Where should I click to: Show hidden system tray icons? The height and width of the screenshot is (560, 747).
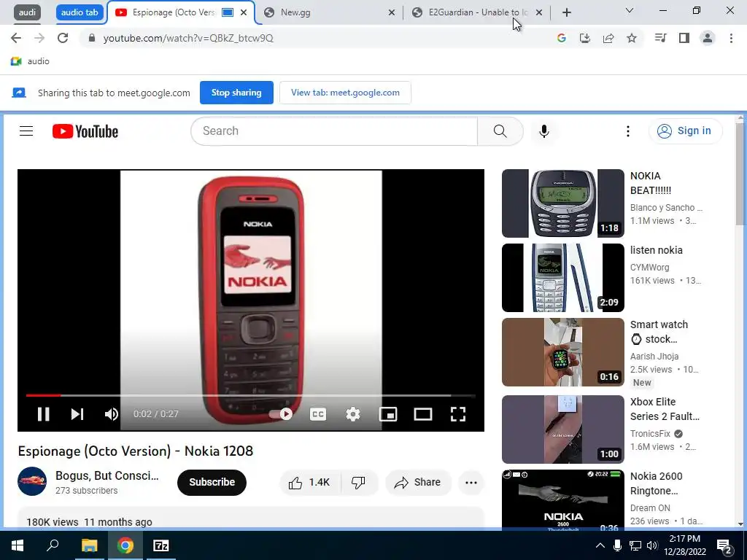(600, 545)
